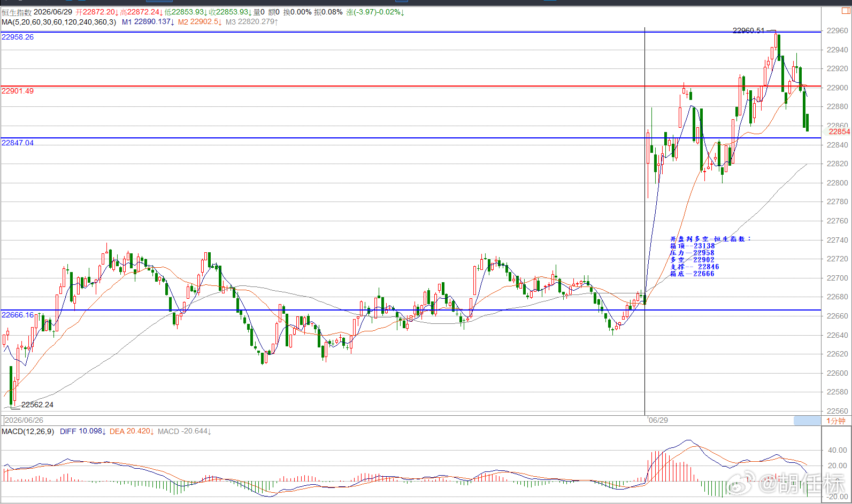Click the high price 高22872.24
Screen dimensions: 852x504
point(141,12)
